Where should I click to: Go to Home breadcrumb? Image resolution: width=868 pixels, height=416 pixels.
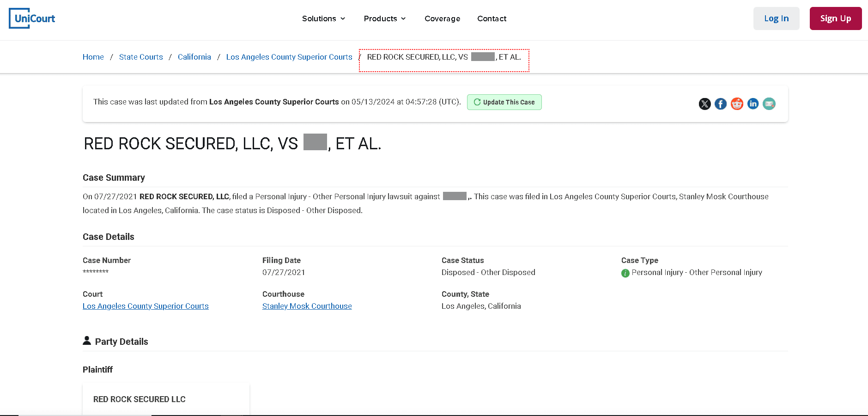(93, 57)
